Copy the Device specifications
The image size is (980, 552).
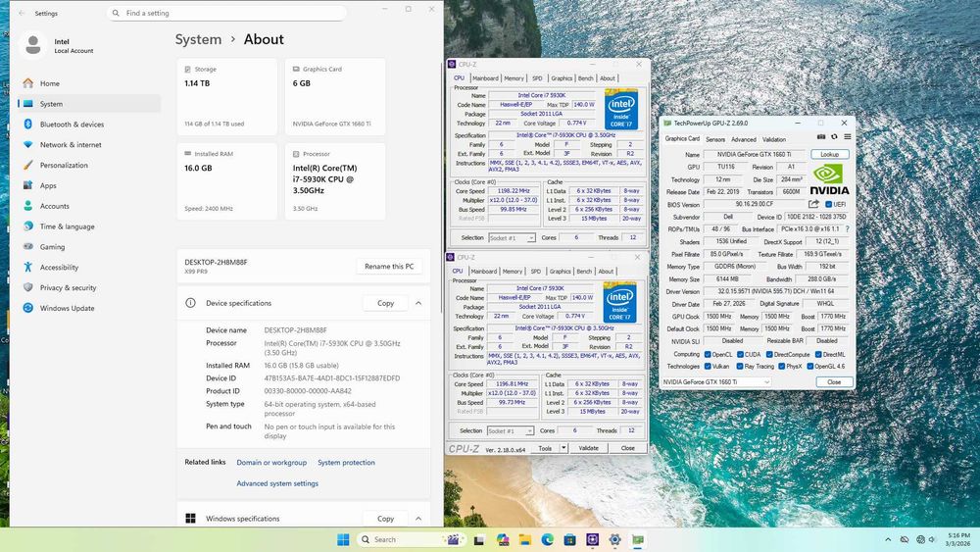385,303
